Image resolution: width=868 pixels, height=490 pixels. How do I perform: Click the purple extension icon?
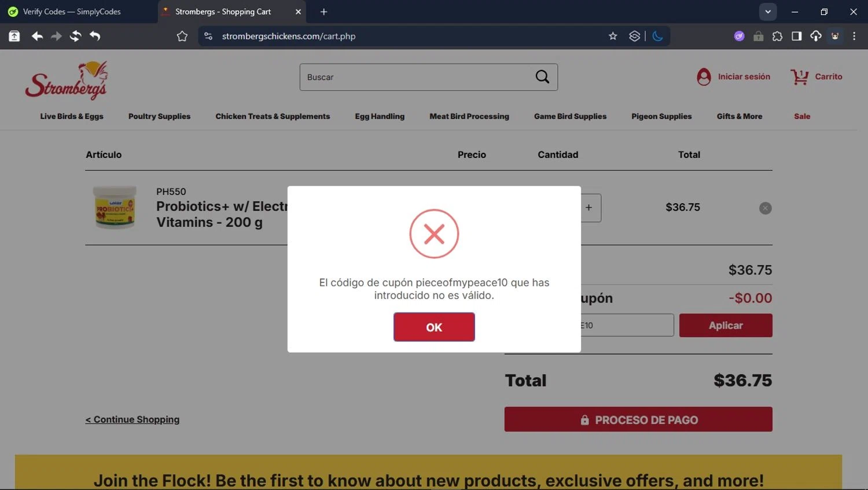[x=739, y=36]
